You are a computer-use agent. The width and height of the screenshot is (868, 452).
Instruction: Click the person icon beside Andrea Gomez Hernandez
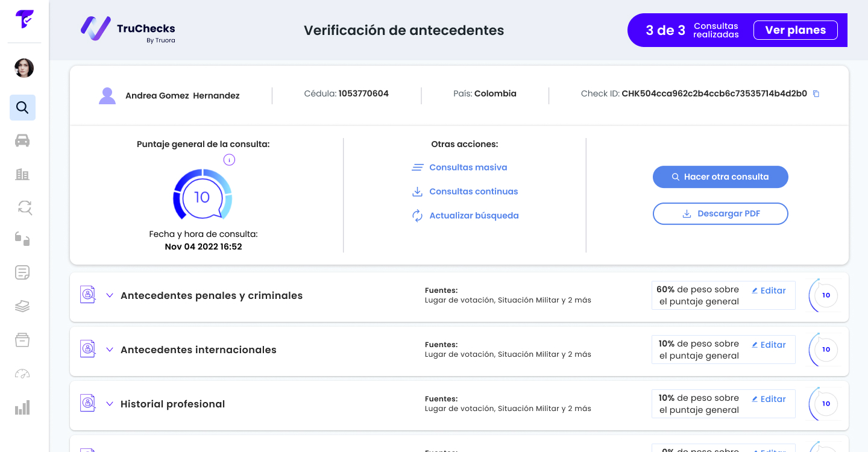pos(107,95)
